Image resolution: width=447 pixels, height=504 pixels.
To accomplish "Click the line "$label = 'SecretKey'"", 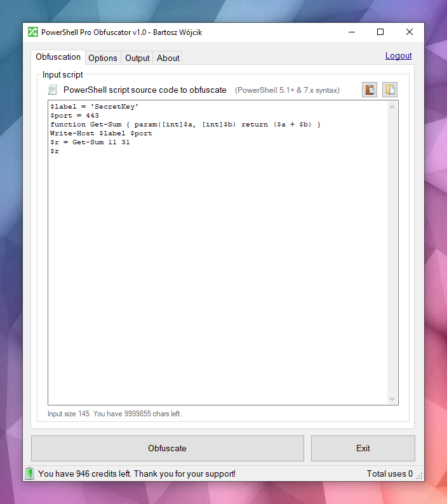I will pyautogui.click(x=94, y=107).
